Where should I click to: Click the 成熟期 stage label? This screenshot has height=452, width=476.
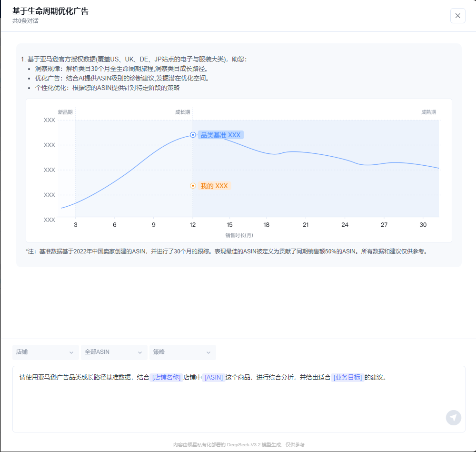click(x=428, y=112)
